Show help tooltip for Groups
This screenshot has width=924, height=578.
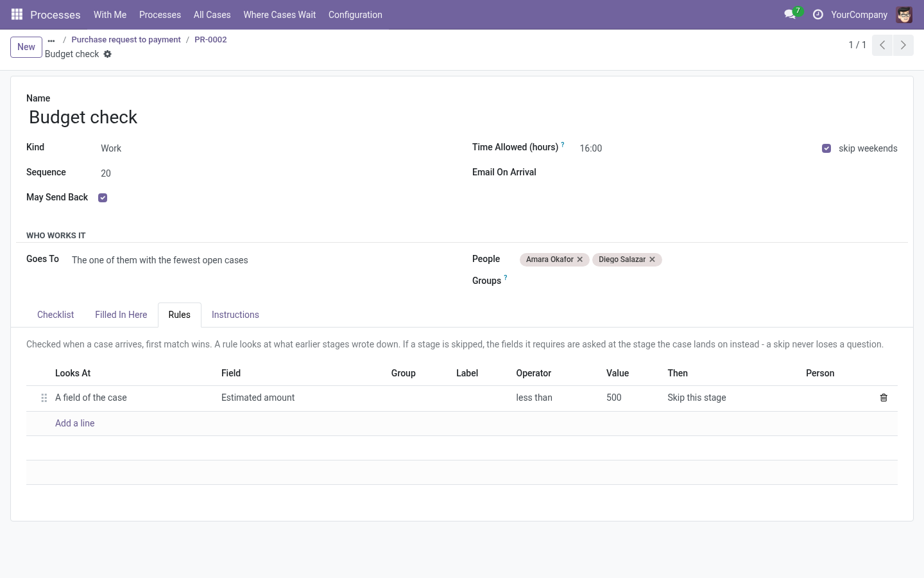click(x=506, y=278)
